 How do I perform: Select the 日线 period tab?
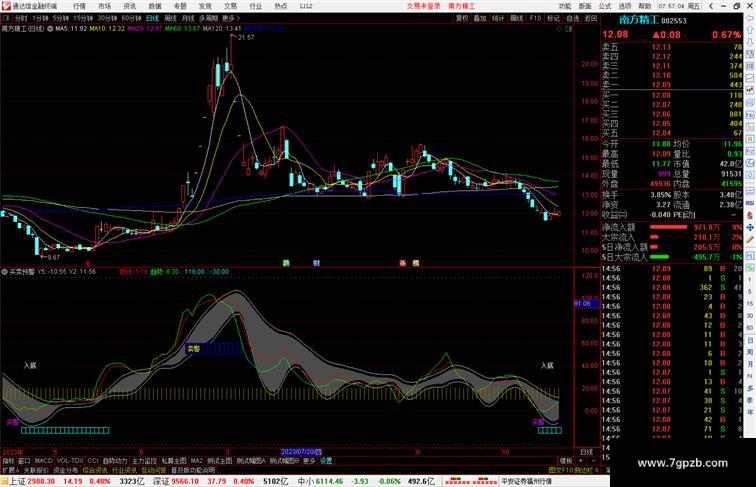coord(152,18)
